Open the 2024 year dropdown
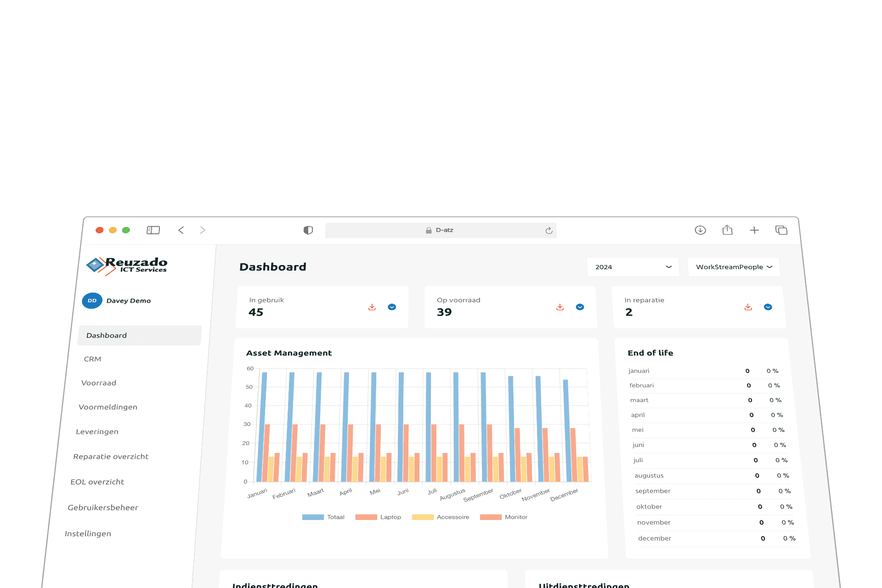882x588 pixels. click(x=633, y=267)
